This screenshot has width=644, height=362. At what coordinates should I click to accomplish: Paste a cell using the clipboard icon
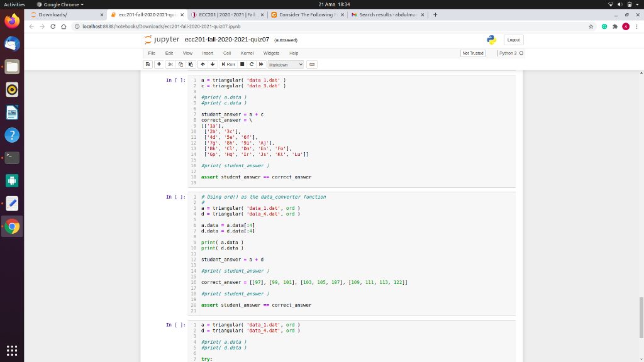(191, 63)
